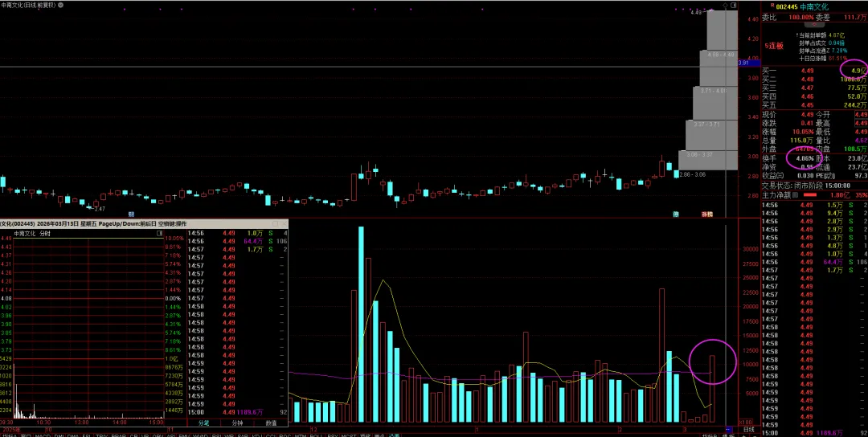Click the blue minus button beside 日线
868x437 pixels.
click(728, 430)
